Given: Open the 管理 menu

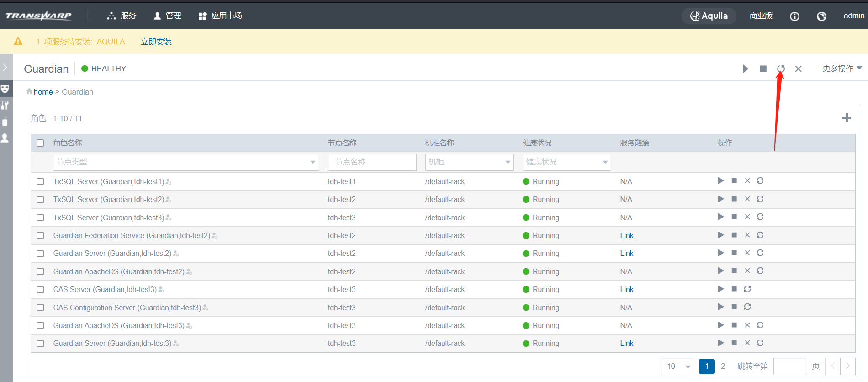Looking at the screenshot, I should (x=168, y=16).
